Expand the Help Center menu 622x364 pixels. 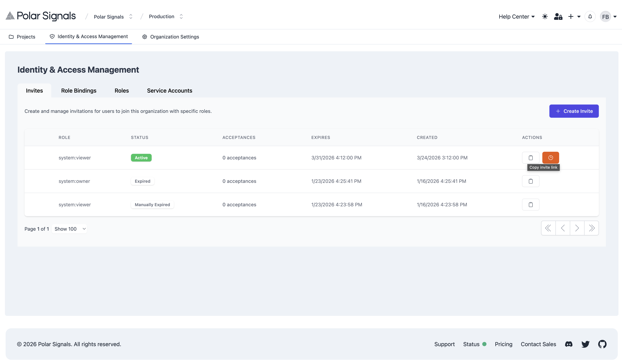click(x=516, y=16)
